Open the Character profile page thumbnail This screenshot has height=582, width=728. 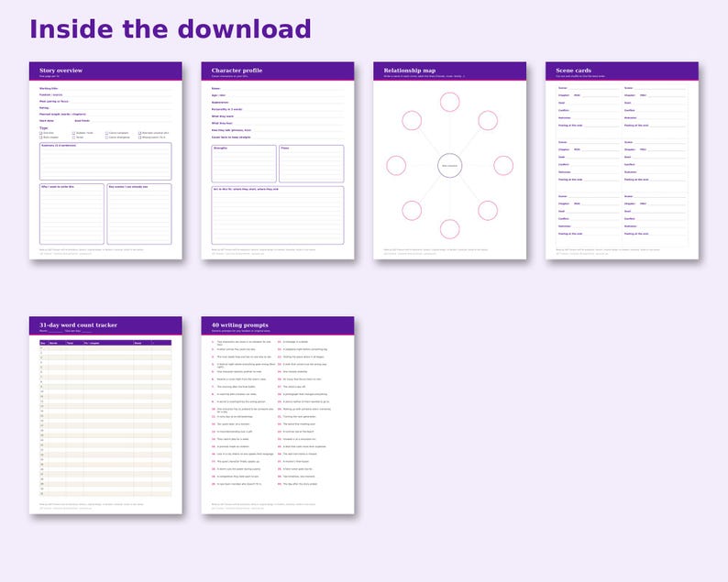pos(278,160)
